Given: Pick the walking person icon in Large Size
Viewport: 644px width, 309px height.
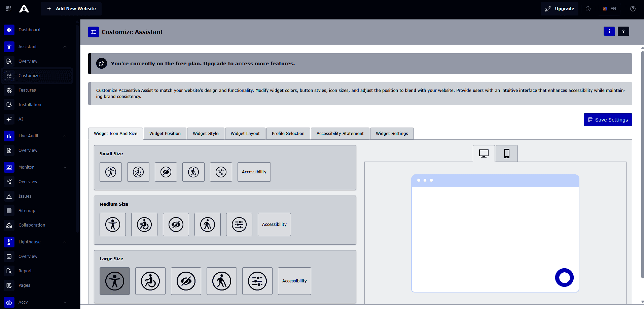Looking at the screenshot, I should (221, 281).
